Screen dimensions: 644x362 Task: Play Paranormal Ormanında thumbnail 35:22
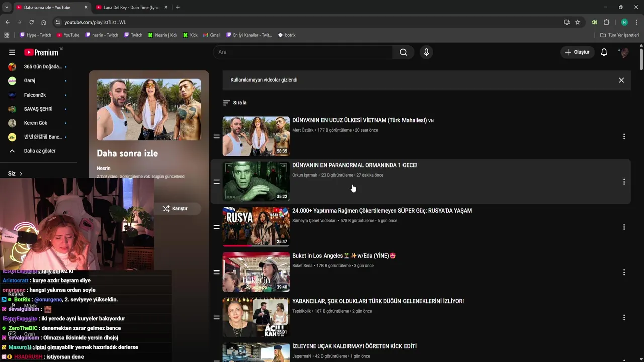pos(256,182)
